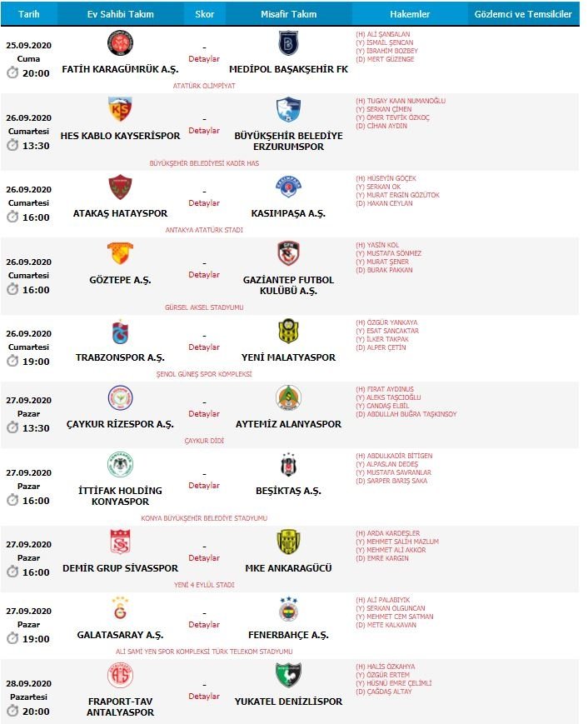This screenshot has width=588, height=724.
Task: Click the clock icon beside 20:00 on 25.09.2020
Action: [12, 72]
